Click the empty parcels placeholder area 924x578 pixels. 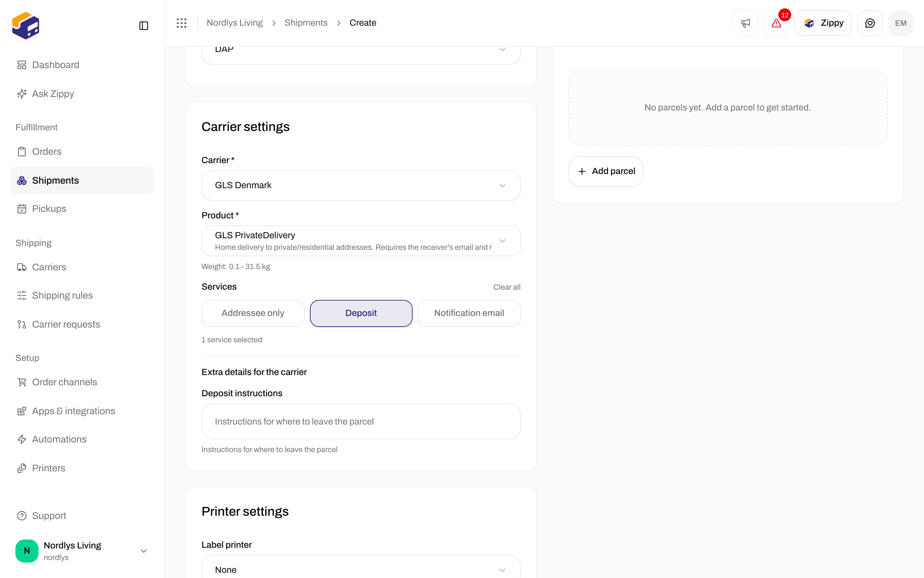coord(727,108)
